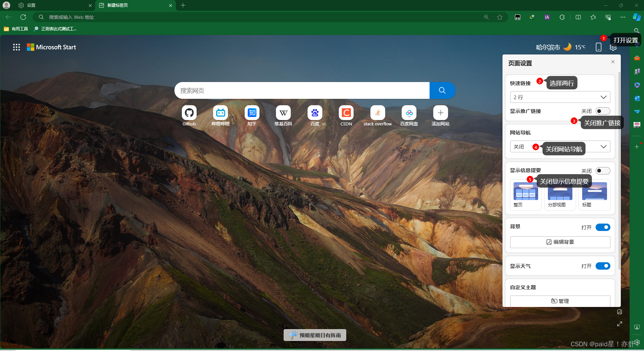This screenshot has height=351, width=644.
Task: Switch to the 新建标签页 tab
Action: pyautogui.click(x=136, y=5)
